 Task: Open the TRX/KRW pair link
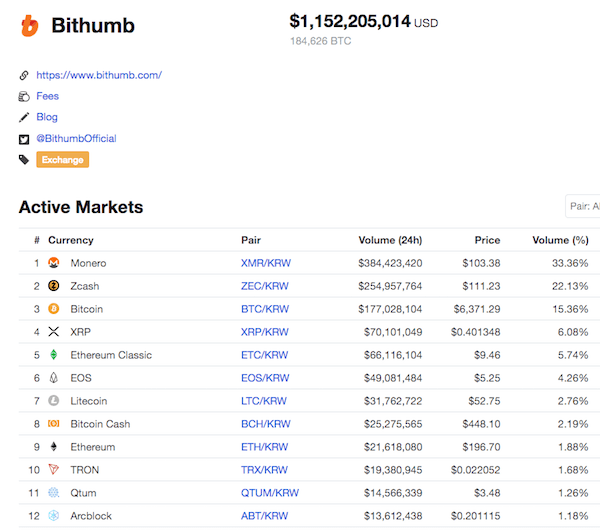click(x=264, y=470)
